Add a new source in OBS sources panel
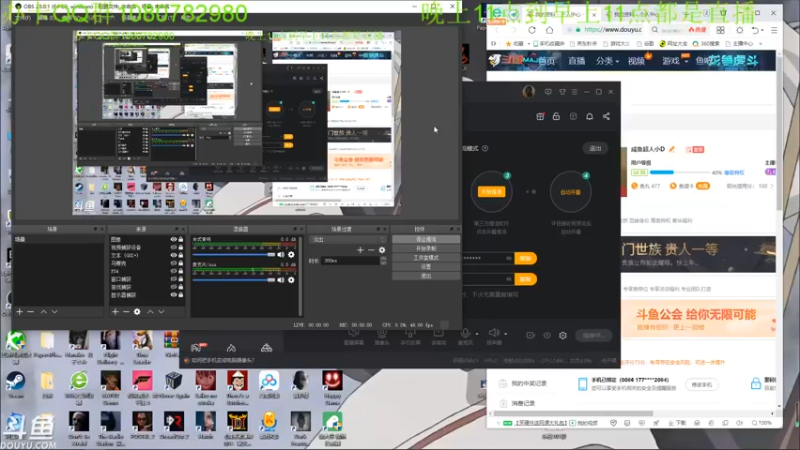Viewport: 800px width, 450px height. point(115,311)
